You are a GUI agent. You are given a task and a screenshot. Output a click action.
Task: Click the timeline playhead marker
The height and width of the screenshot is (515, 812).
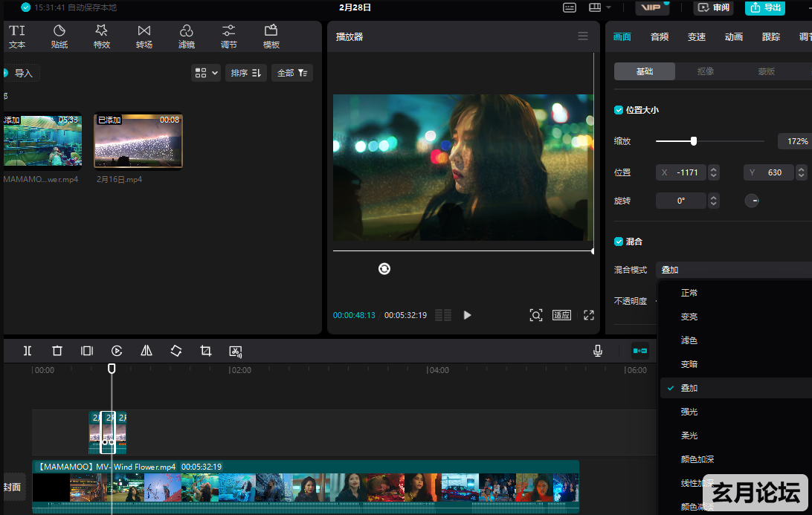click(x=112, y=369)
